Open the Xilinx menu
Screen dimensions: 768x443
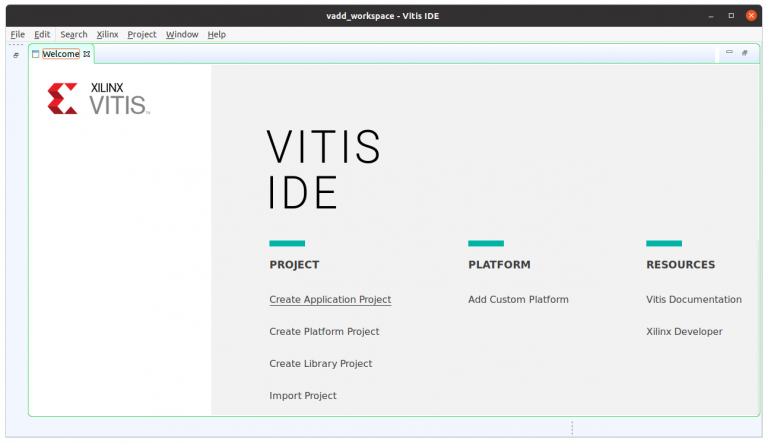[x=107, y=34]
